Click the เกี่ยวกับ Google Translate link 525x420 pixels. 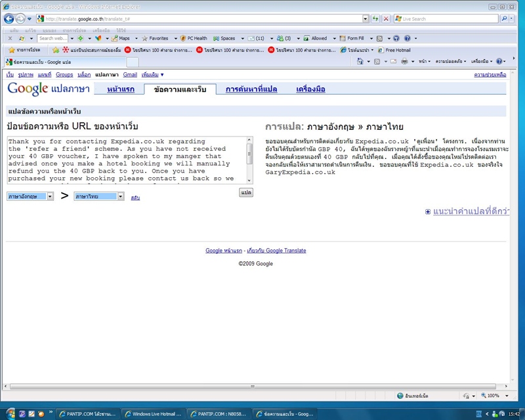coord(276,251)
